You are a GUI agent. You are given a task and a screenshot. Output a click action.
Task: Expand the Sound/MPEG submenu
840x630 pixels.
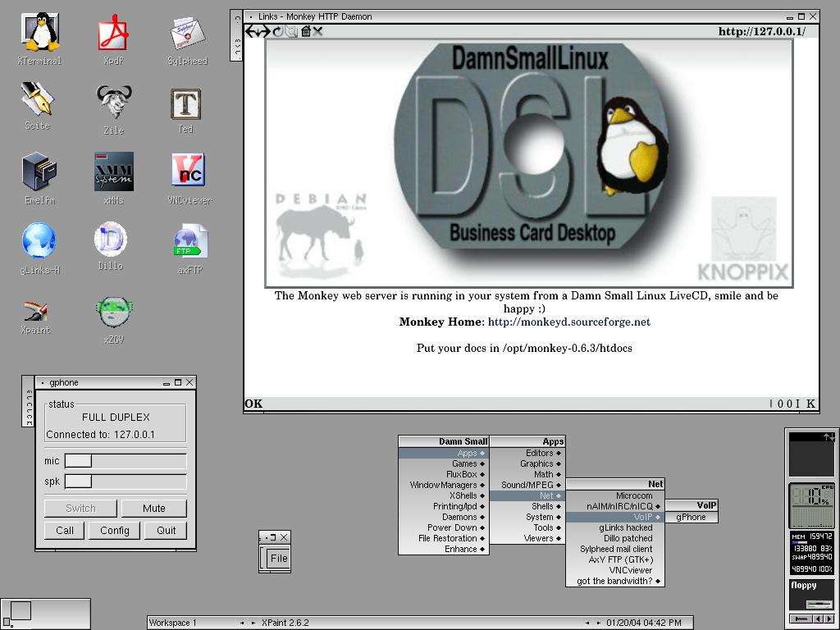[527, 486]
